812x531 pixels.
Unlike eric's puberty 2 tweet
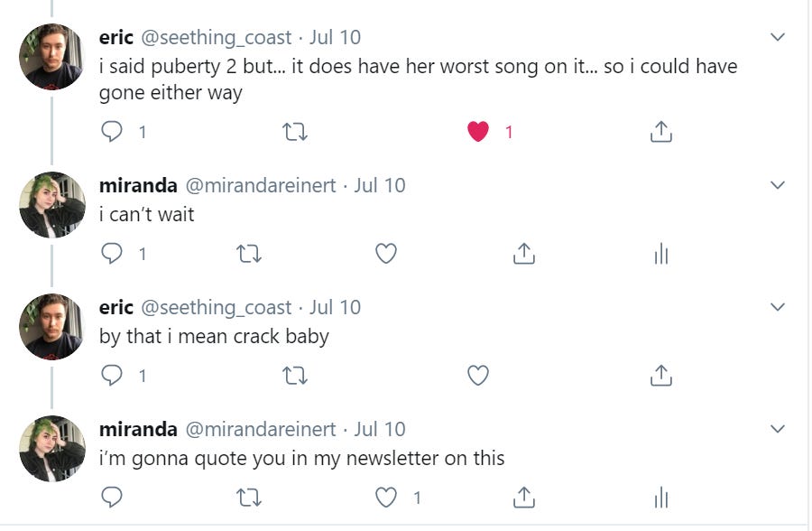point(478,132)
